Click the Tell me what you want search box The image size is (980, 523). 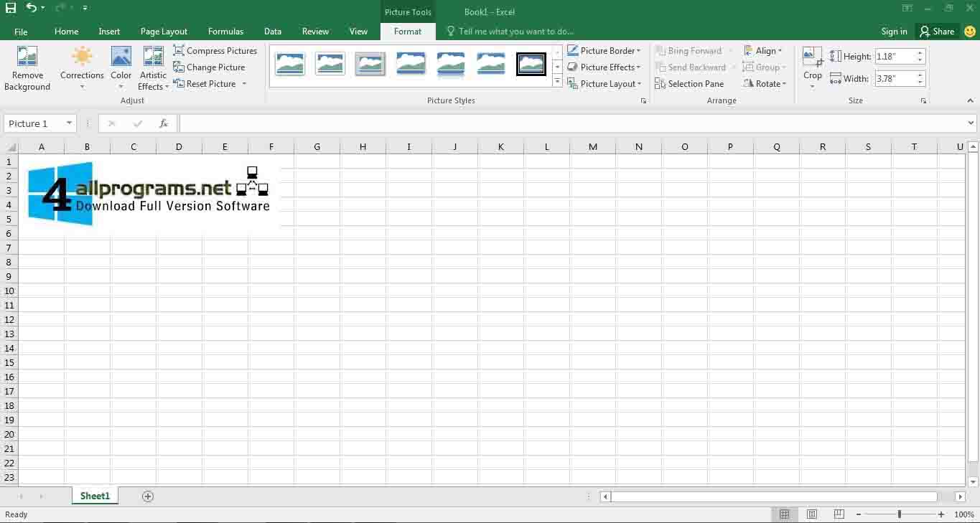[510, 32]
